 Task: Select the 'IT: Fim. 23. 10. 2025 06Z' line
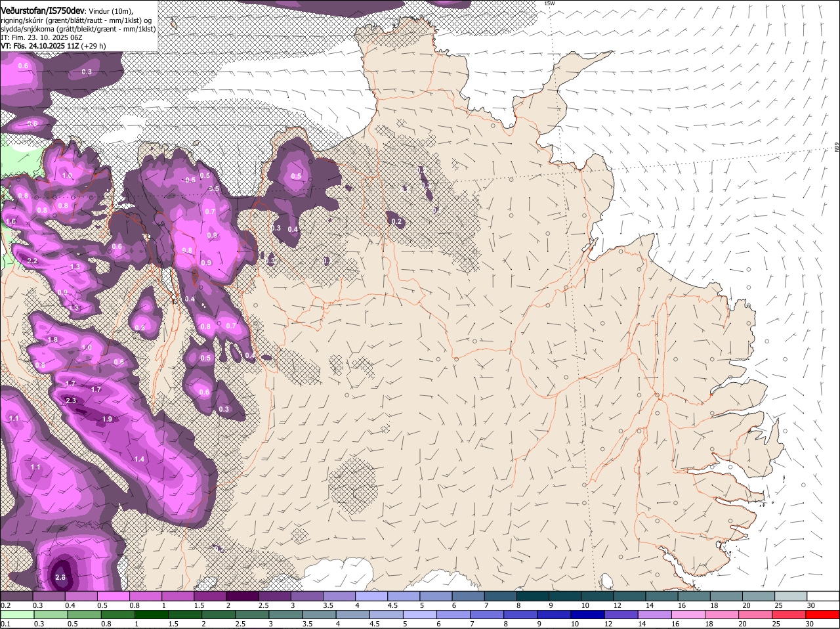point(41,37)
